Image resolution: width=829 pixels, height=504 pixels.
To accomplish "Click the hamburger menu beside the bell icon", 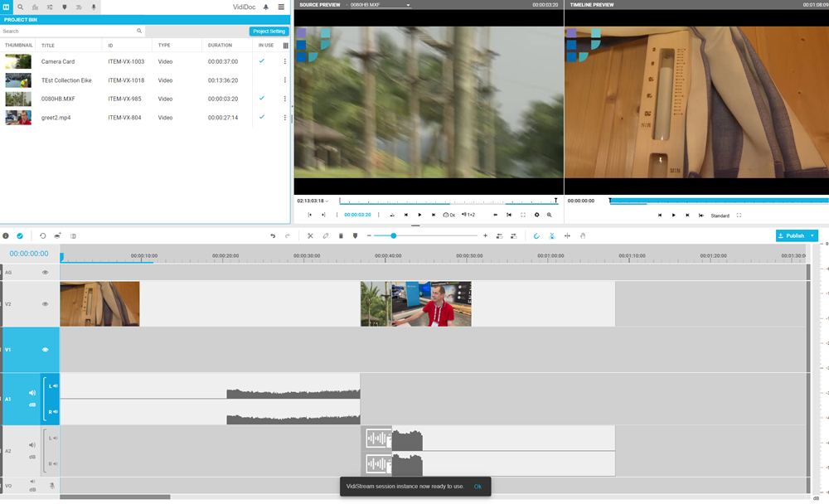I will pos(280,7).
